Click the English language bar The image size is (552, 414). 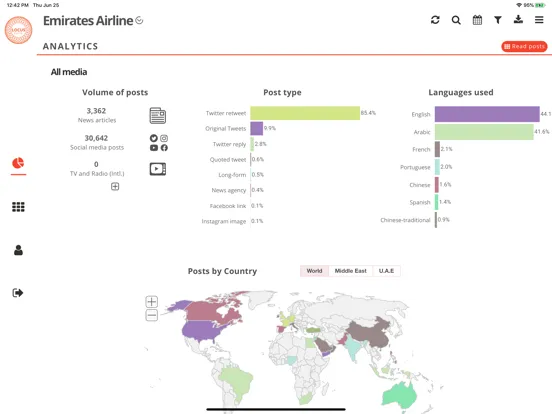point(487,114)
